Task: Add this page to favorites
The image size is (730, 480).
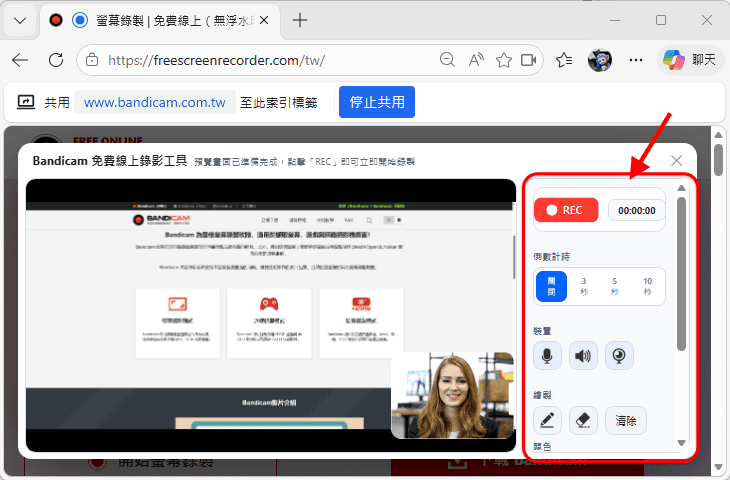Action: click(504, 60)
